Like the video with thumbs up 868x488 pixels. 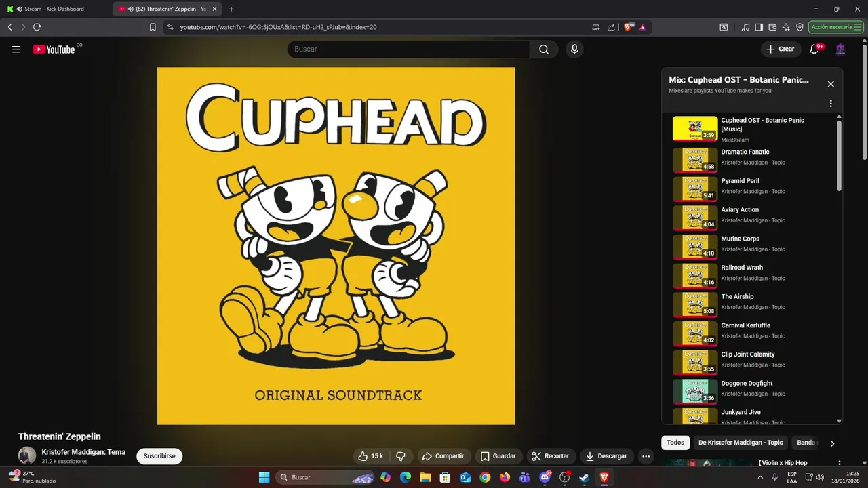(x=371, y=456)
